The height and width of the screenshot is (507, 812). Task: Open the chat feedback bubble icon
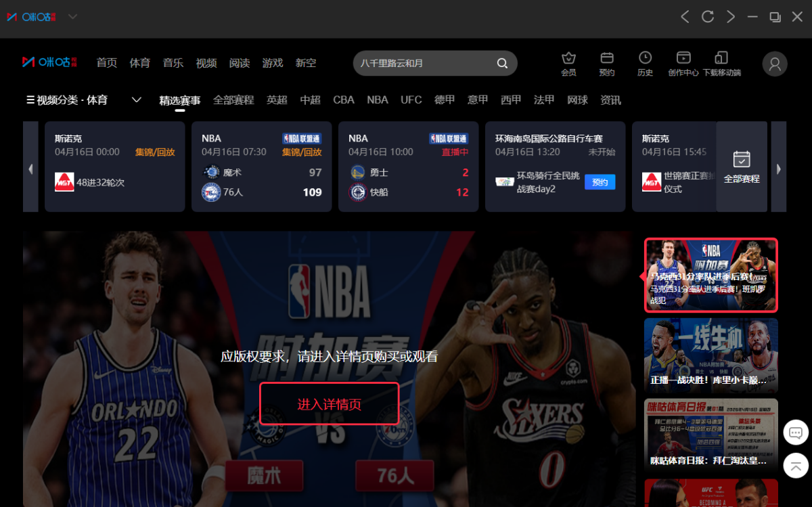click(x=796, y=432)
